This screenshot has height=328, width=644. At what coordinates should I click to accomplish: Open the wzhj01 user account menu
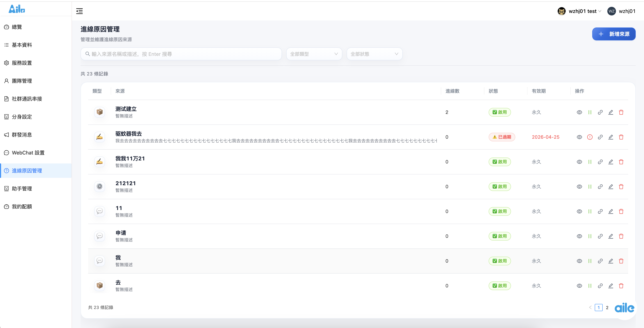(x=622, y=11)
